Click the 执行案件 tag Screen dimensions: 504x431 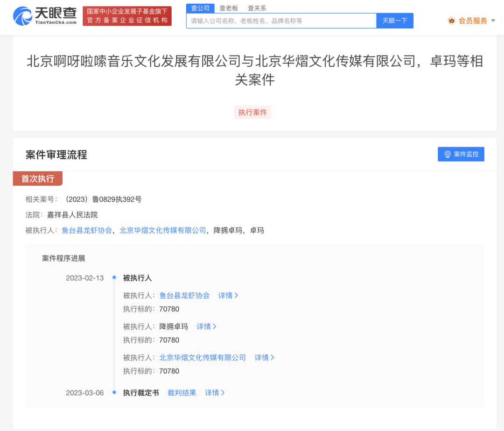pyautogui.click(x=252, y=112)
